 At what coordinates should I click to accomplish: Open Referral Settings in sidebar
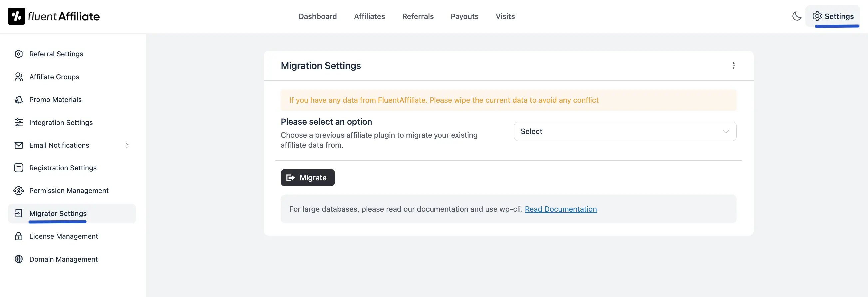coord(72,54)
